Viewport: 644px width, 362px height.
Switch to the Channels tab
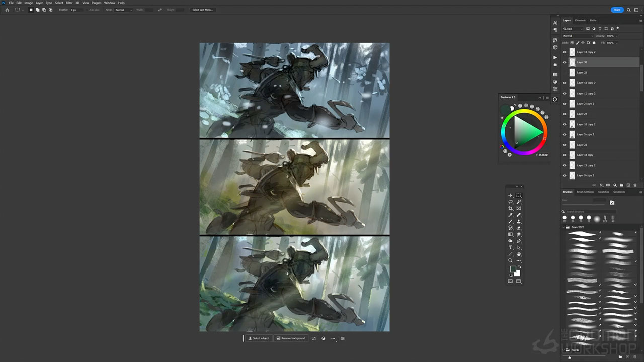[x=580, y=20]
